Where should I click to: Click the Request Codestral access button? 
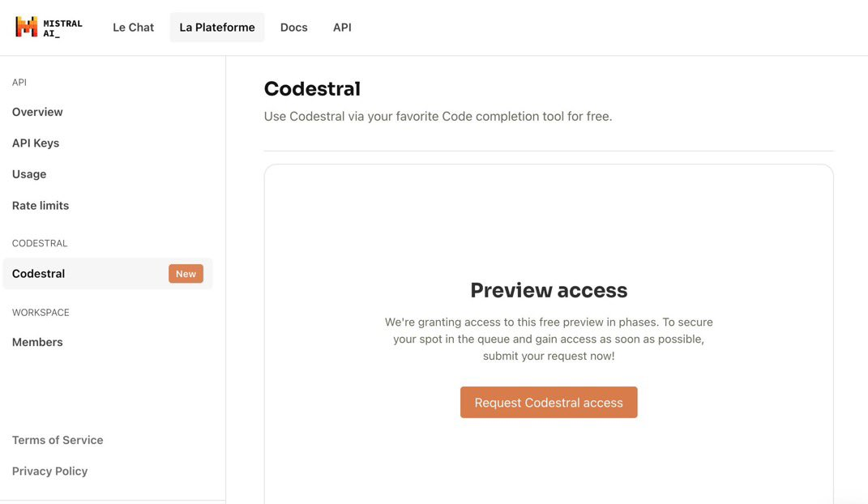point(549,402)
